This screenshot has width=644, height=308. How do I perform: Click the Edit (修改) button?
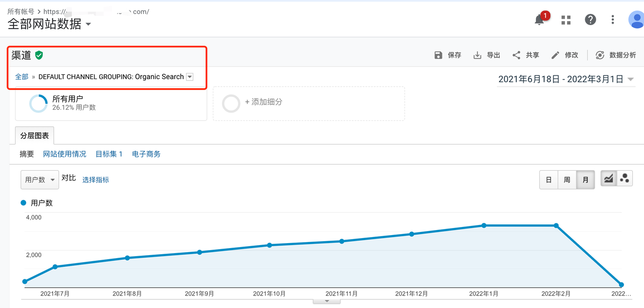tap(565, 55)
